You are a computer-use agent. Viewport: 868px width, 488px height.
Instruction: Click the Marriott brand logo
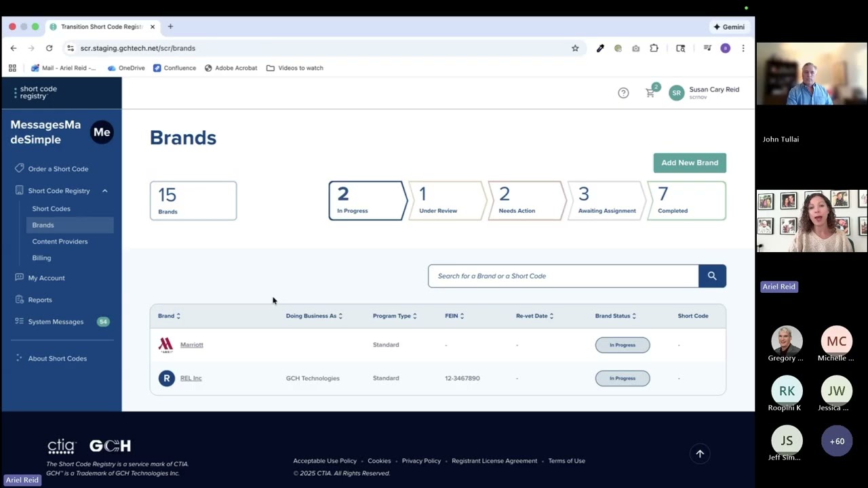point(165,345)
